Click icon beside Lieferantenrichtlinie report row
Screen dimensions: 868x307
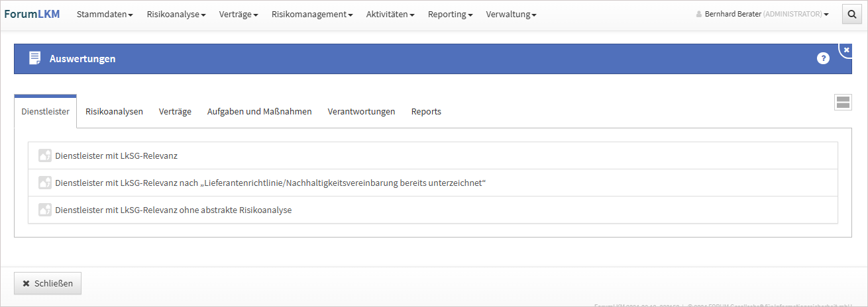(x=45, y=183)
